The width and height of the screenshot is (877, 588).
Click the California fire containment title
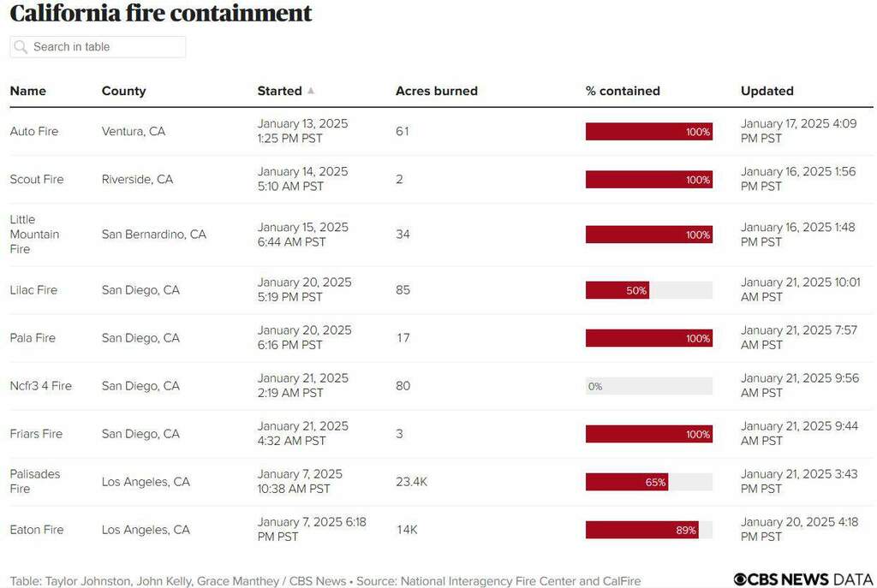pos(161,14)
